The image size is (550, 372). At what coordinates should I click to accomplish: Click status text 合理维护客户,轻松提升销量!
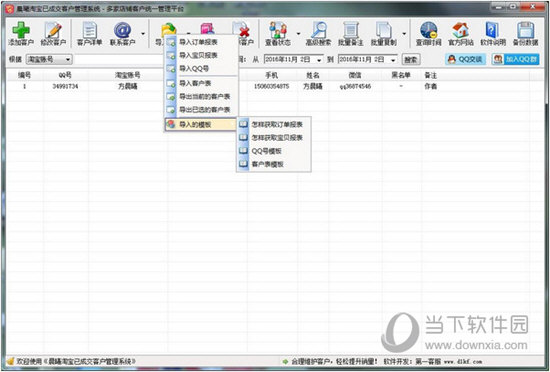pos(335,361)
